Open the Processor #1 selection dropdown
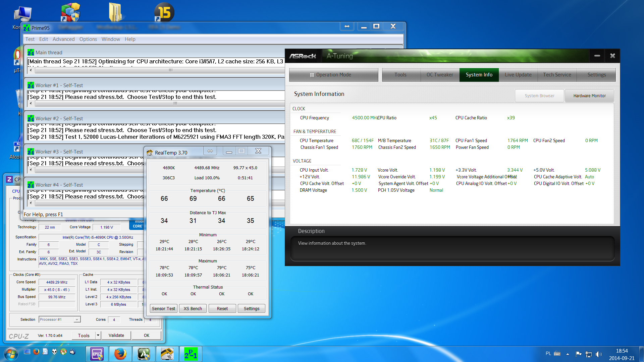 (x=77, y=319)
